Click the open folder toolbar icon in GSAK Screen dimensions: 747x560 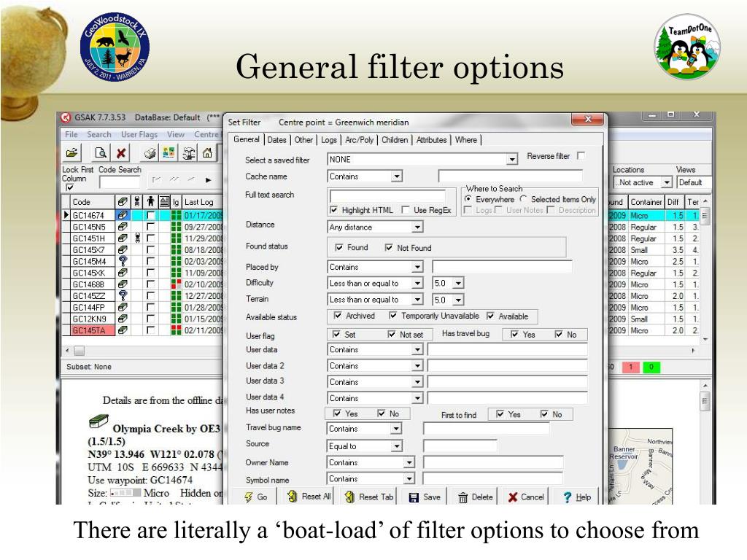coord(72,153)
